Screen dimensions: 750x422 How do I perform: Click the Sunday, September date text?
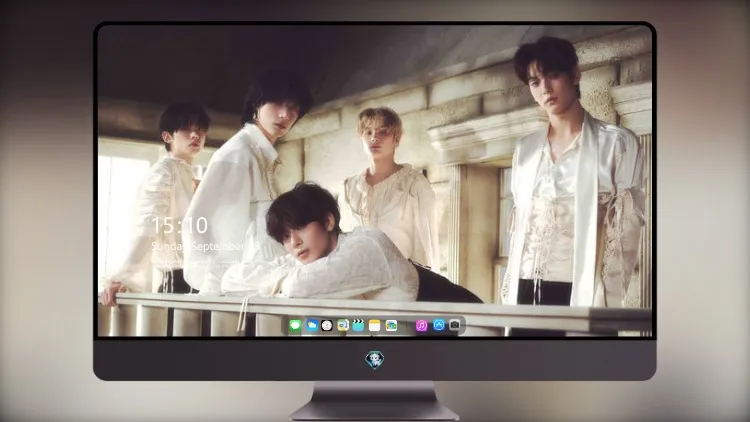(x=206, y=246)
